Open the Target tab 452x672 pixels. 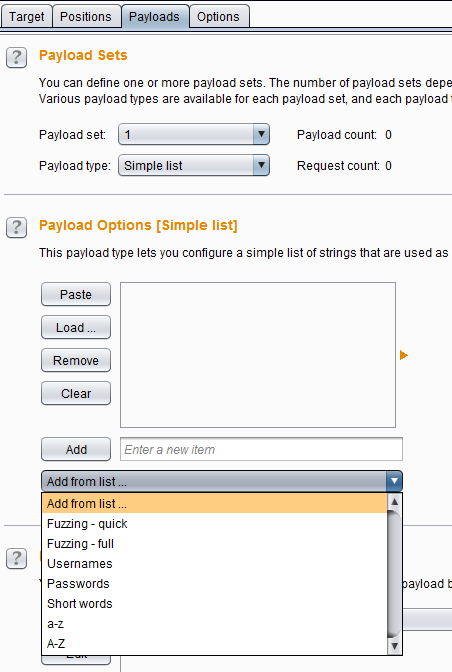pyautogui.click(x=27, y=16)
